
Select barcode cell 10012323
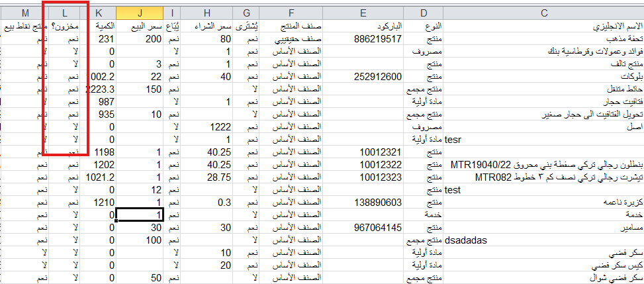point(363,177)
